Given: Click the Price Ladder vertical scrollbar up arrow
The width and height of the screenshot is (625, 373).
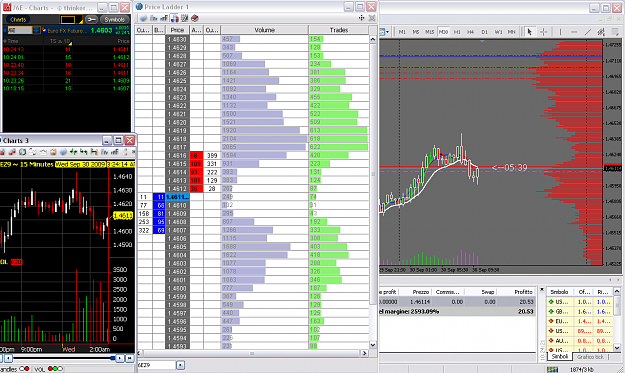Looking at the screenshot, I should tap(373, 39).
